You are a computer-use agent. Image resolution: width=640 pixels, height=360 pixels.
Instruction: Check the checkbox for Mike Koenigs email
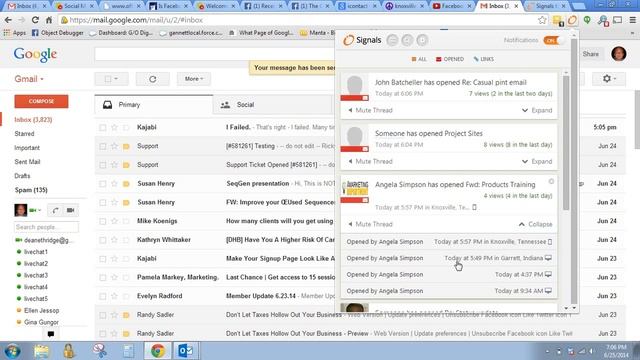tap(103, 221)
